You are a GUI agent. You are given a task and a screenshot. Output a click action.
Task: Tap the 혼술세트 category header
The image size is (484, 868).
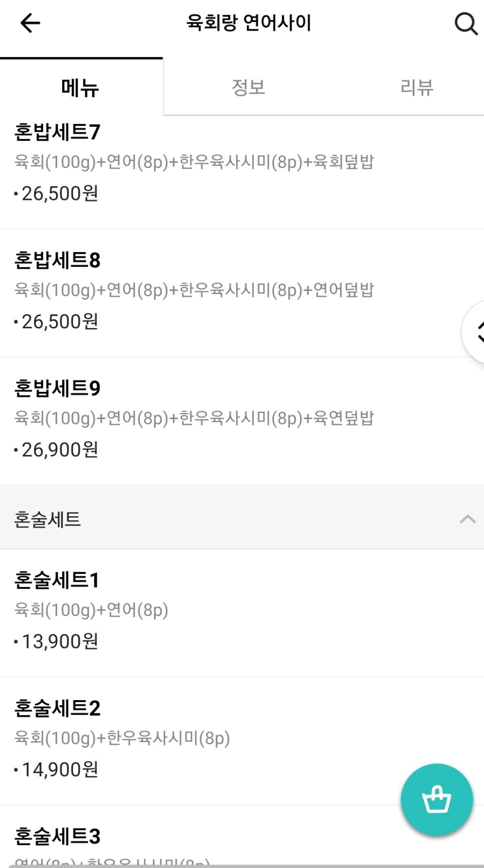[48, 519]
